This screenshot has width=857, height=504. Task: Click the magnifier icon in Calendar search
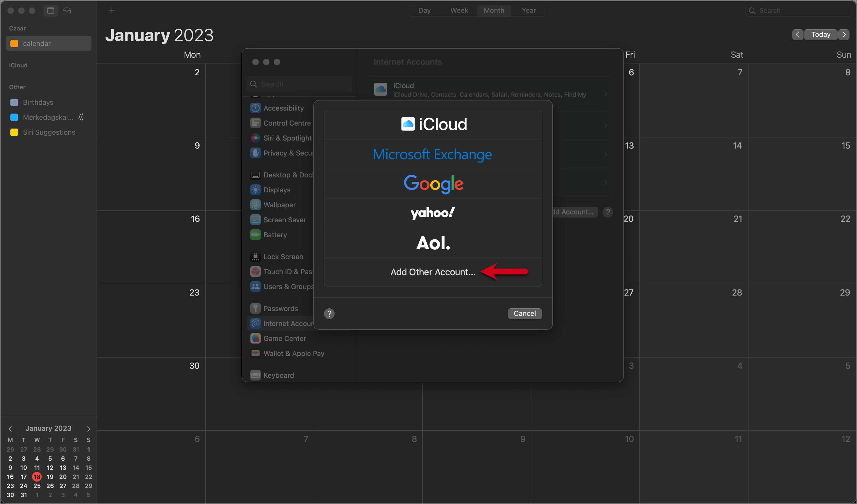752,10
